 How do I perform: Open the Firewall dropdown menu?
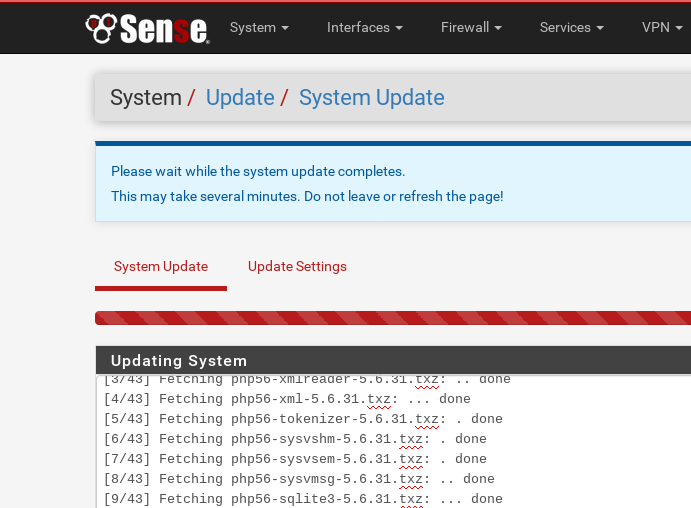pyautogui.click(x=471, y=27)
